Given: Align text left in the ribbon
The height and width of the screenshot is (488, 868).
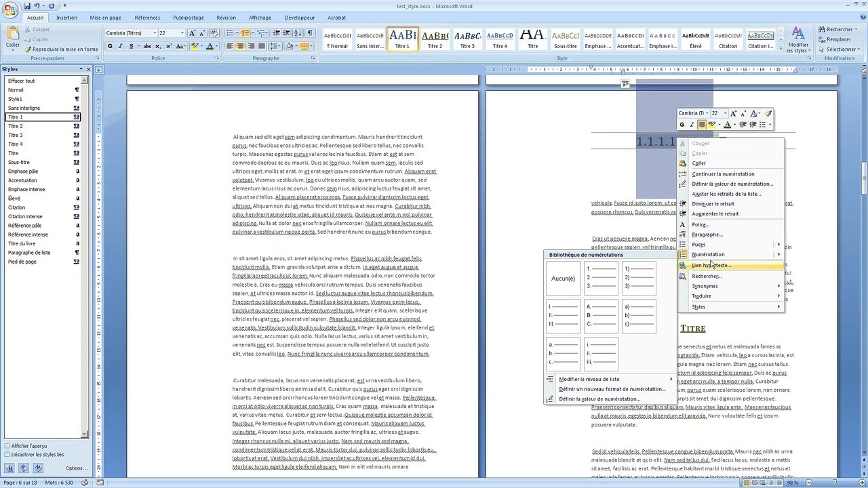Looking at the screenshot, I should (229, 46).
